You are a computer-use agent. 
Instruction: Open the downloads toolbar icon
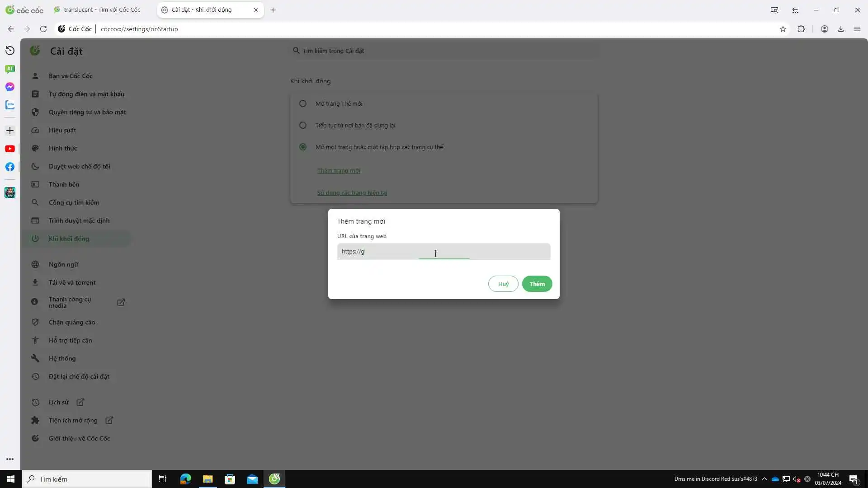coord(841,29)
